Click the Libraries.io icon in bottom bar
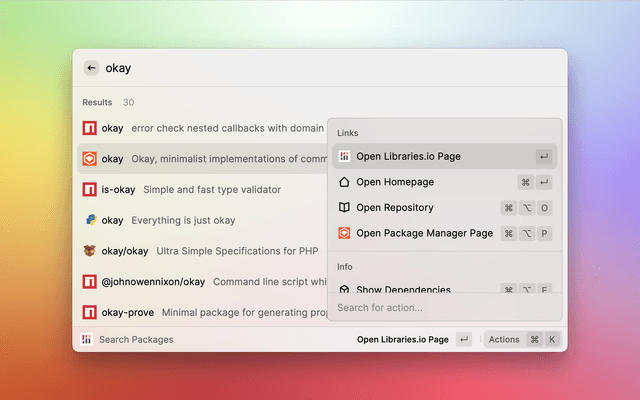This screenshot has width=640, height=400. click(x=88, y=339)
